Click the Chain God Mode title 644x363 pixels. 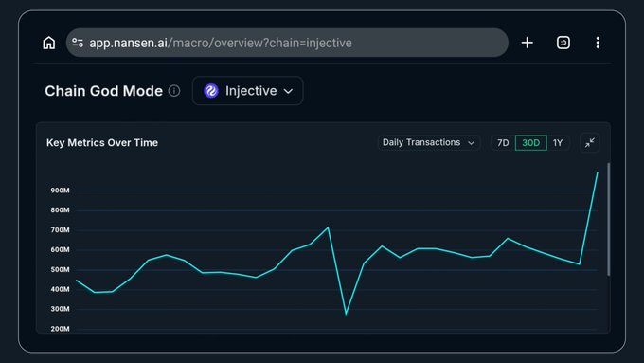point(103,91)
